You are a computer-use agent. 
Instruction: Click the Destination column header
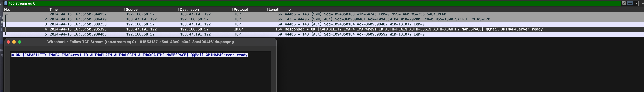coord(189,10)
